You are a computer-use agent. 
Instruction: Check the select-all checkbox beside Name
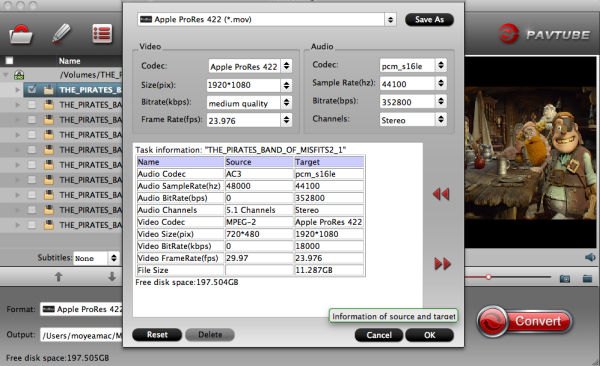pyautogui.click(x=9, y=60)
